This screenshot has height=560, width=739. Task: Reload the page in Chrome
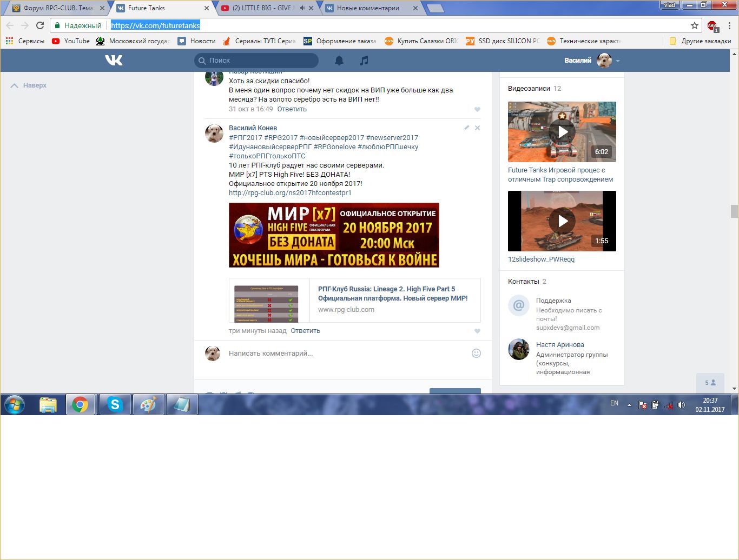(x=40, y=25)
